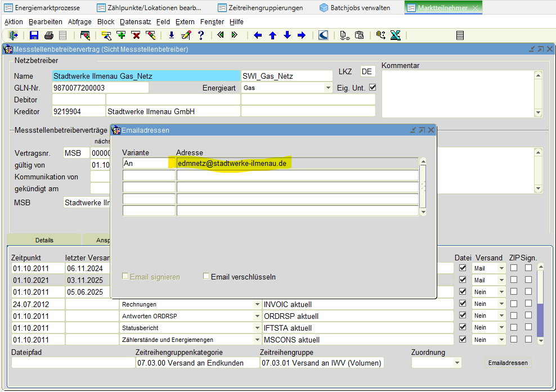Click the Excel export icon in toolbar

[x=395, y=35]
